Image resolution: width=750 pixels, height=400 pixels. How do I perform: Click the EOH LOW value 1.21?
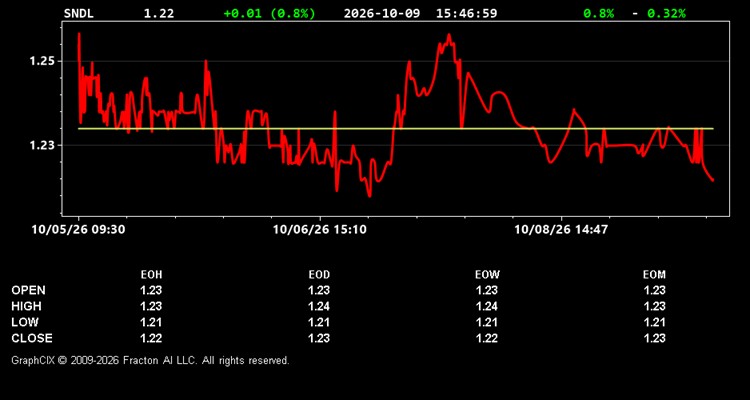tap(151, 322)
